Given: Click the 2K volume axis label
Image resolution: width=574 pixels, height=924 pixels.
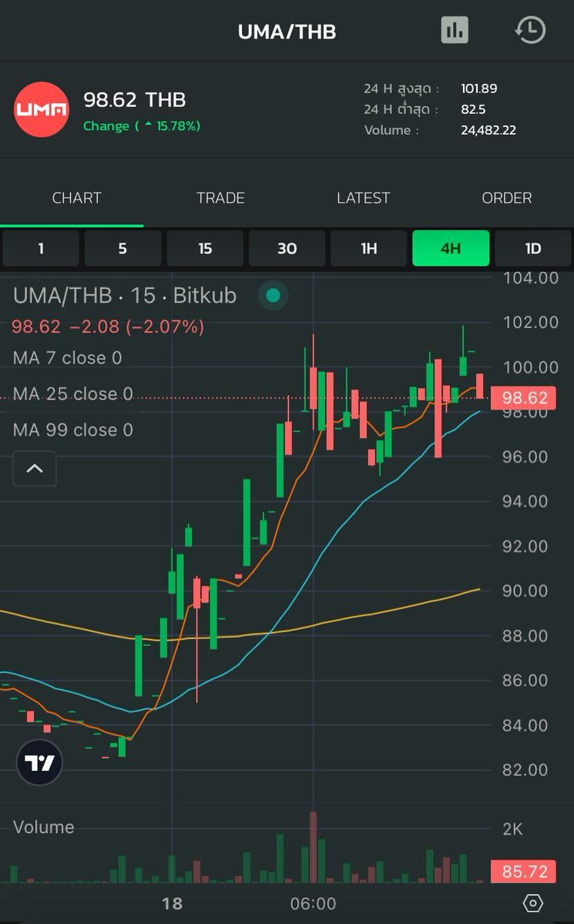Looking at the screenshot, I should click(513, 829).
